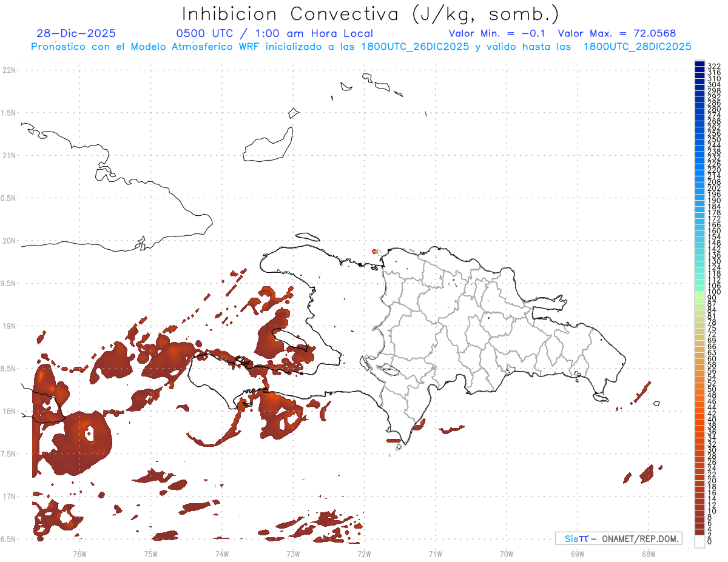Click the '1800UTC_26DIC2025' initialization time text

[x=415, y=47]
